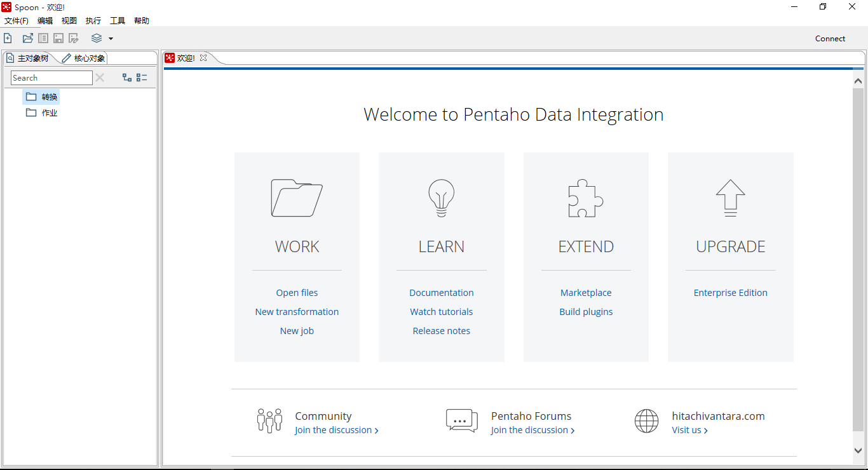Click the Enterprise Edition link
This screenshot has width=868, height=470.
pos(730,293)
